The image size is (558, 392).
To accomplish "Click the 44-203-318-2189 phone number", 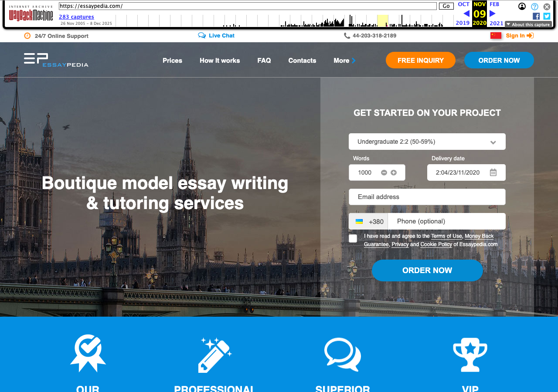I will coord(374,36).
